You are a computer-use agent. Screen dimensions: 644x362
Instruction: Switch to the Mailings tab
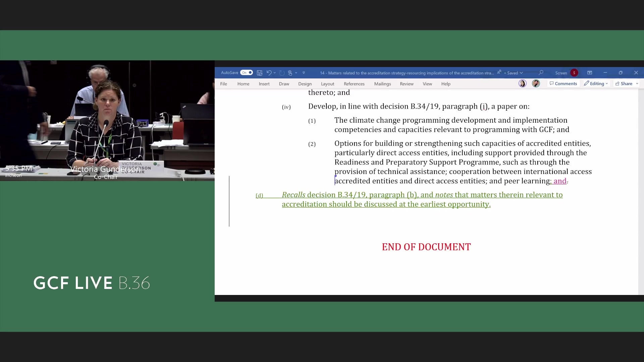[382, 84]
